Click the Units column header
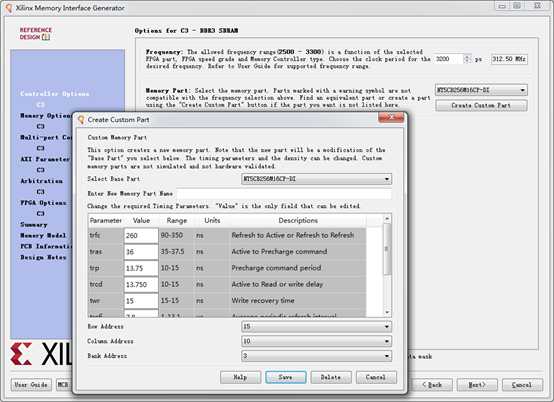Viewport: 554px width, 402px height. click(x=212, y=220)
